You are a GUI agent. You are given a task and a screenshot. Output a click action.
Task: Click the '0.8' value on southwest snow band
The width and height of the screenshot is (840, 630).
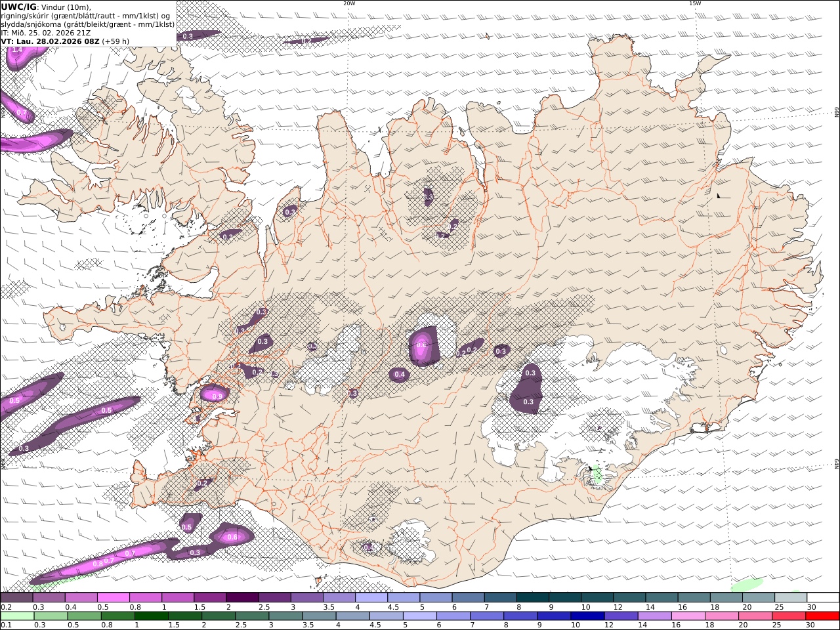[98, 564]
